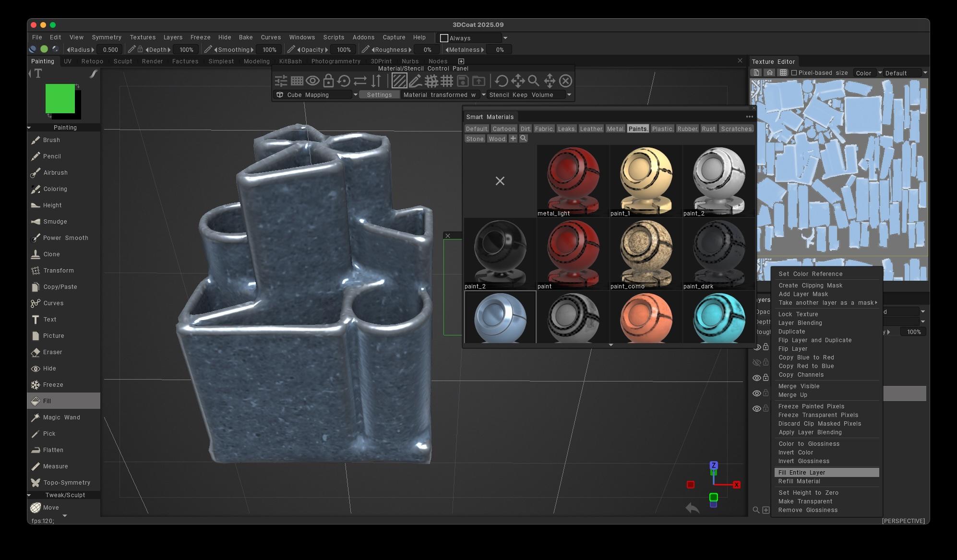
Task: Toggle the eye icon in Material/Stencil panel
Action: pos(312,81)
